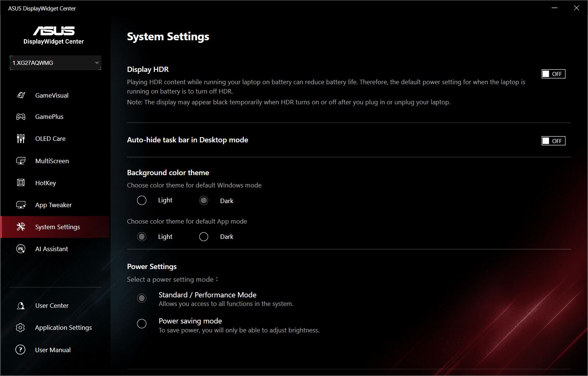This screenshot has height=376, width=588.
Task: Select Light theme for App mode
Action: [142, 237]
